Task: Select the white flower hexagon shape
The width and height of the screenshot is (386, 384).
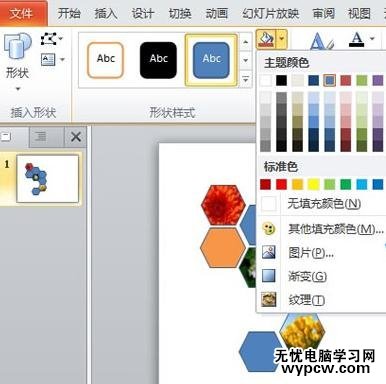Action: pyautogui.click(x=249, y=268)
